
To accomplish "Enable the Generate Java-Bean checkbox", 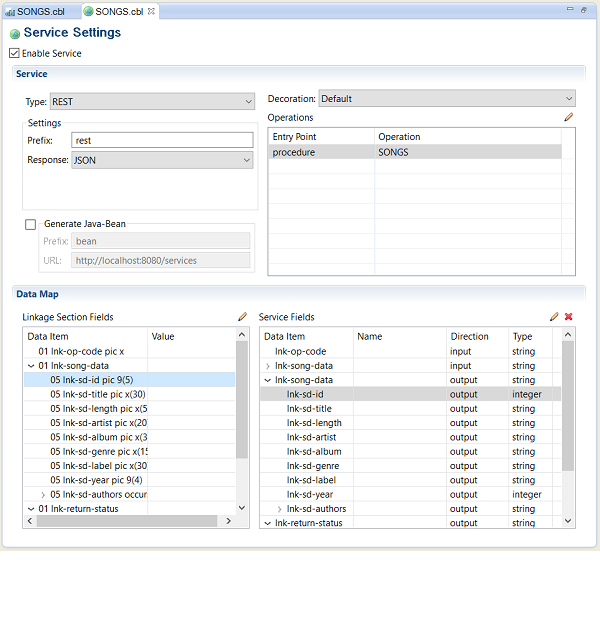I will pyautogui.click(x=31, y=225).
